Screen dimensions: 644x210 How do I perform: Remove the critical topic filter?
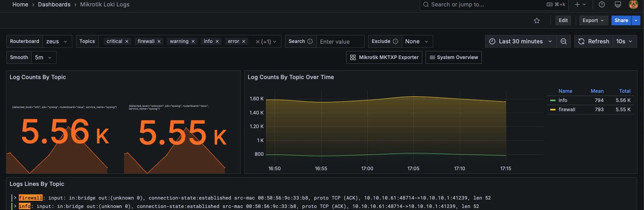coord(127,41)
